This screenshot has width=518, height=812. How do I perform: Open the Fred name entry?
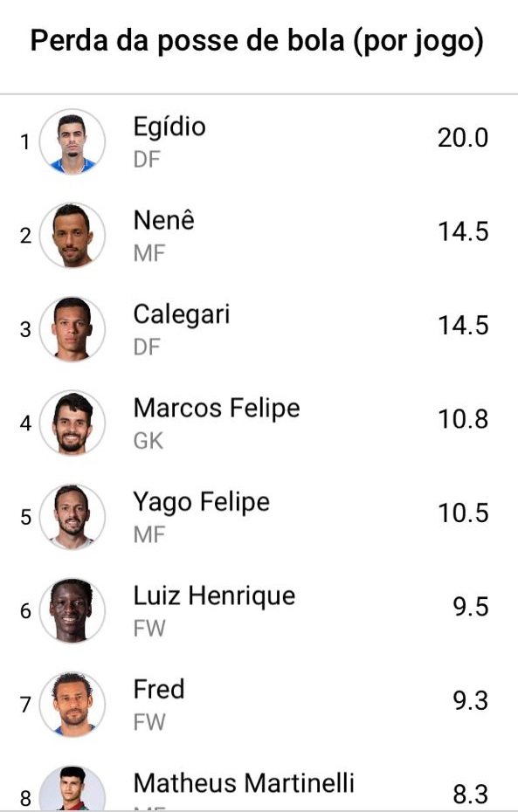point(159,689)
